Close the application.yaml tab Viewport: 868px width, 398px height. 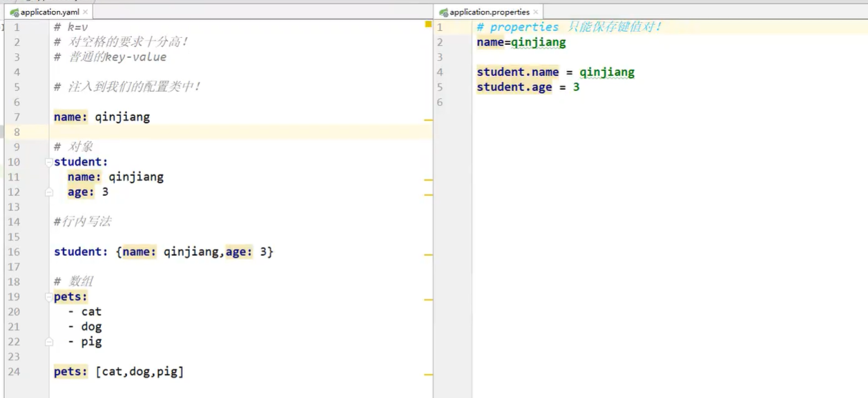[x=86, y=12]
